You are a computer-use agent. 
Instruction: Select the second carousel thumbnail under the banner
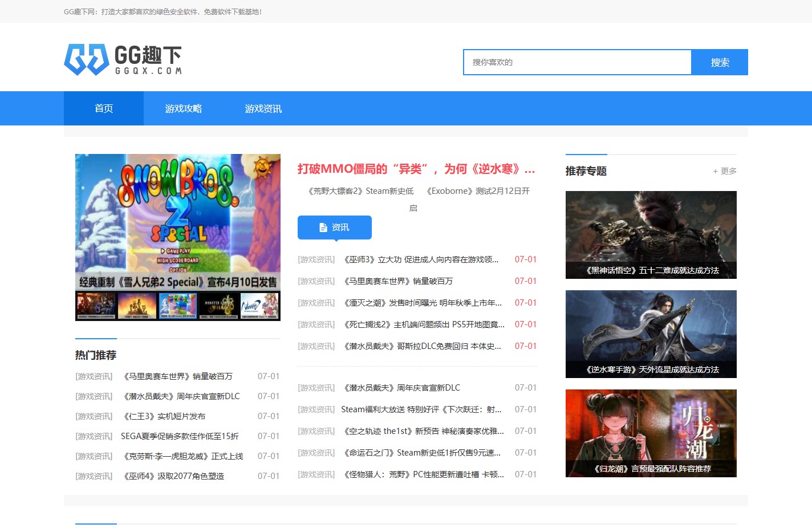click(137, 306)
